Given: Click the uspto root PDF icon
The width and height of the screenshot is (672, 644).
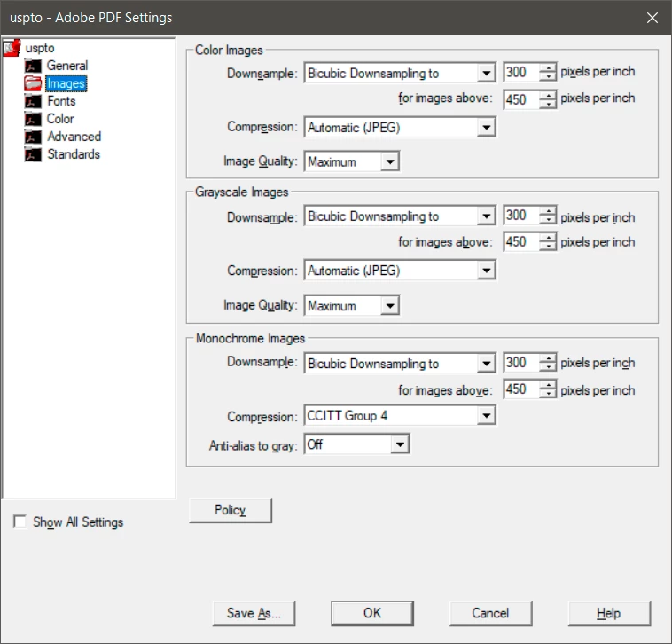Looking at the screenshot, I should (x=12, y=48).
